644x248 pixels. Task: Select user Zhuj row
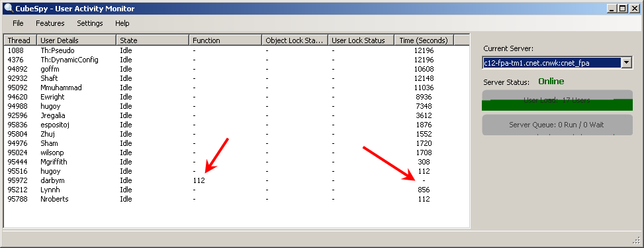[236, 134]
